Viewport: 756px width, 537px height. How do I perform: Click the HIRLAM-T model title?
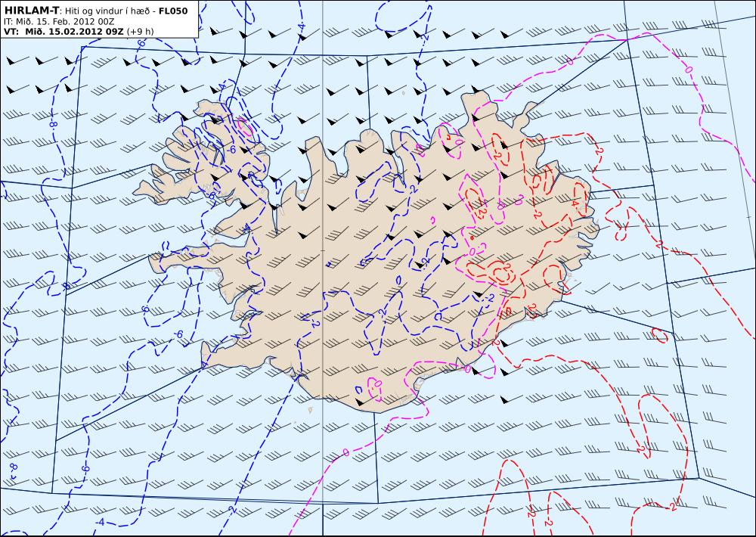[x=31, y=11]
